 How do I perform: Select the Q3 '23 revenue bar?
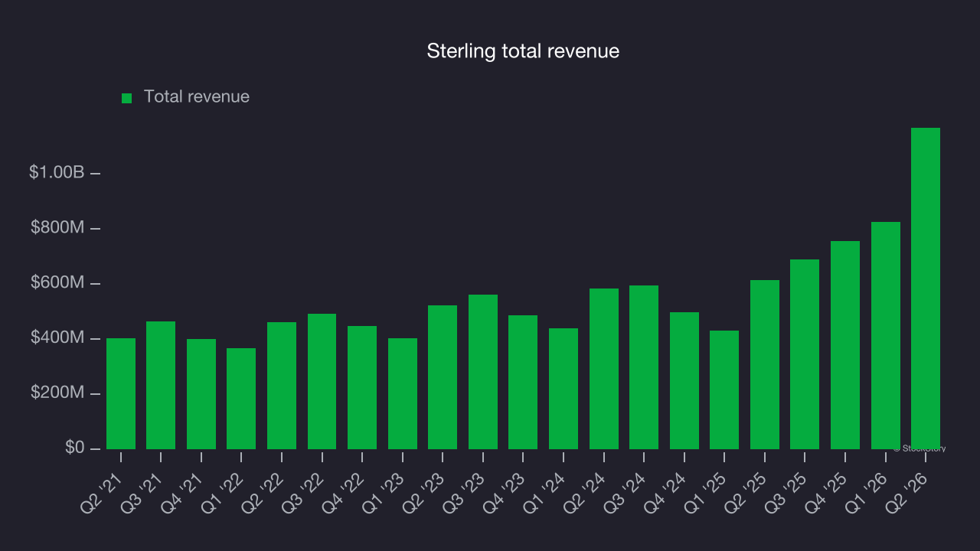coord(483,372)
